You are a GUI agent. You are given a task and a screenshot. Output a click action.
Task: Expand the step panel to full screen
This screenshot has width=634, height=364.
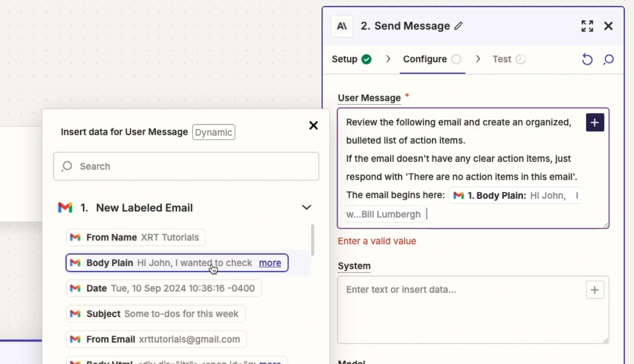587,26
